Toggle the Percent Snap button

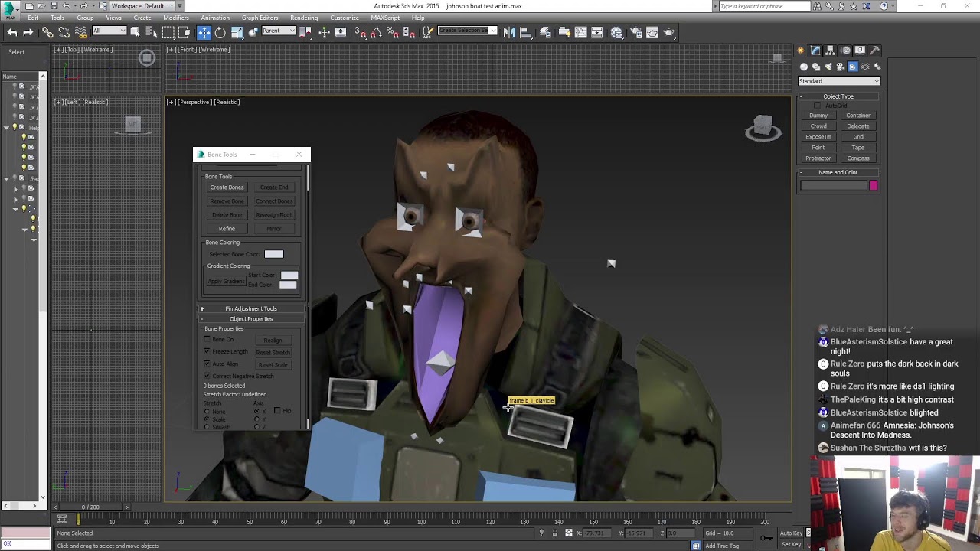coord(393,32)
